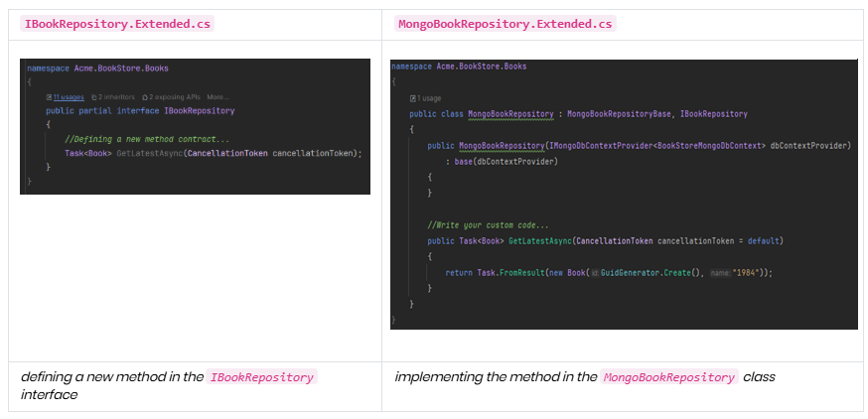
Task: Click the MongoBookRepository.Extended.cs header label
Action: pyautogui.click(x=505, y=24)
